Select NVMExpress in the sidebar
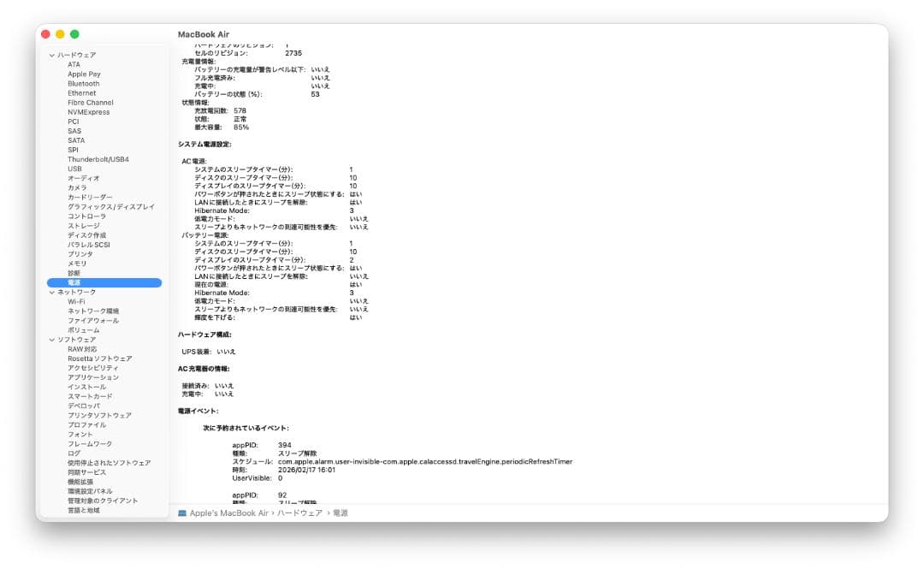The height and width of the screenshot is (569, 924). point(88,112)
